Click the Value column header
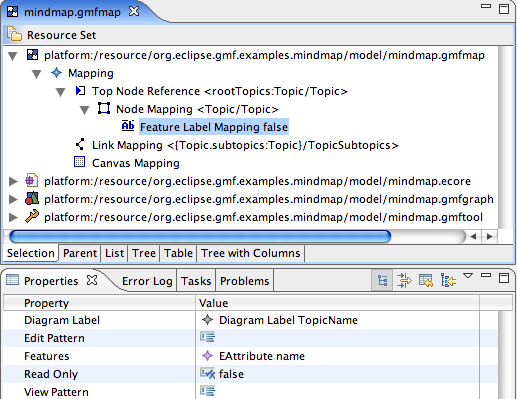This screenshot has width=517, height=399. point(337,303)
